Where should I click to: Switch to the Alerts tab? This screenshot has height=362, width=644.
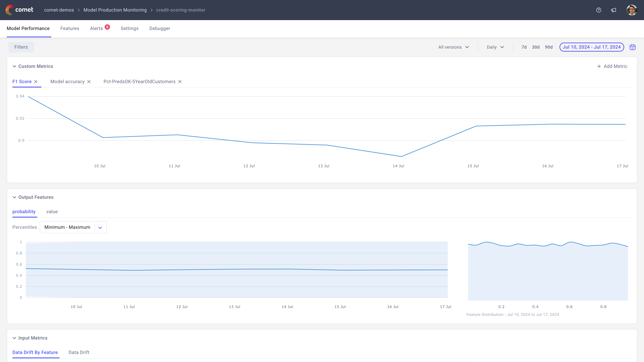pos(96,28)
